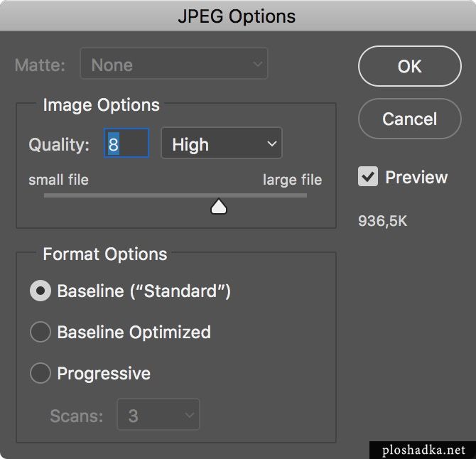Select the Progressive format option
This screenshot has height=459, width=476.
[40, 373]
